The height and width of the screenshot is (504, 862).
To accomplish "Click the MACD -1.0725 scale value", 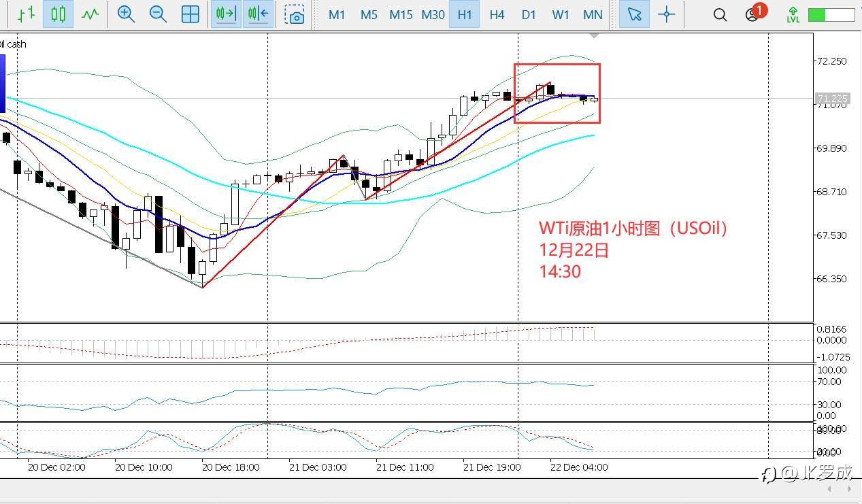I will point(833,356).
